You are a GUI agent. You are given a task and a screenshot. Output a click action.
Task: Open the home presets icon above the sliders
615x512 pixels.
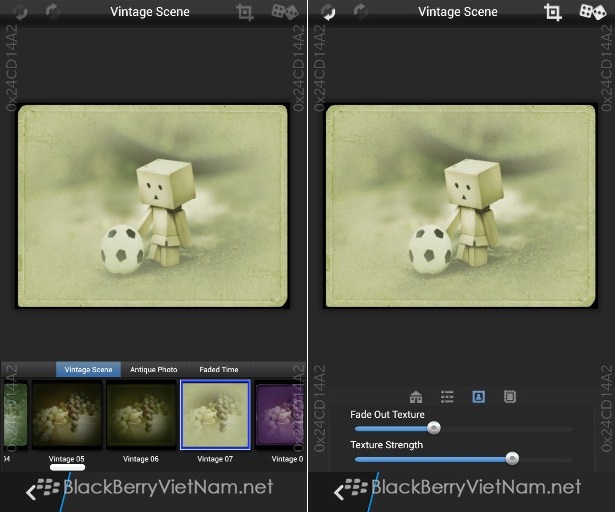coord(416,397)
